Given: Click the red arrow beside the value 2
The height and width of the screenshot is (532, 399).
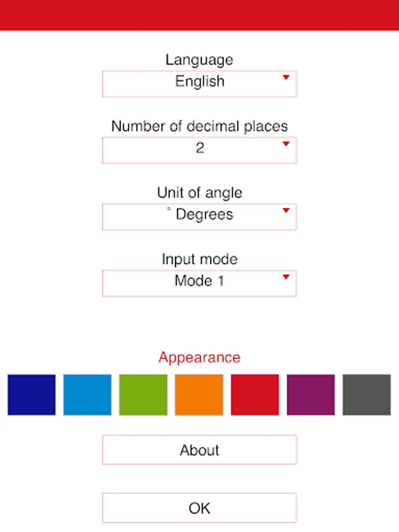Looking at the screenshot, I should (286, 144).
